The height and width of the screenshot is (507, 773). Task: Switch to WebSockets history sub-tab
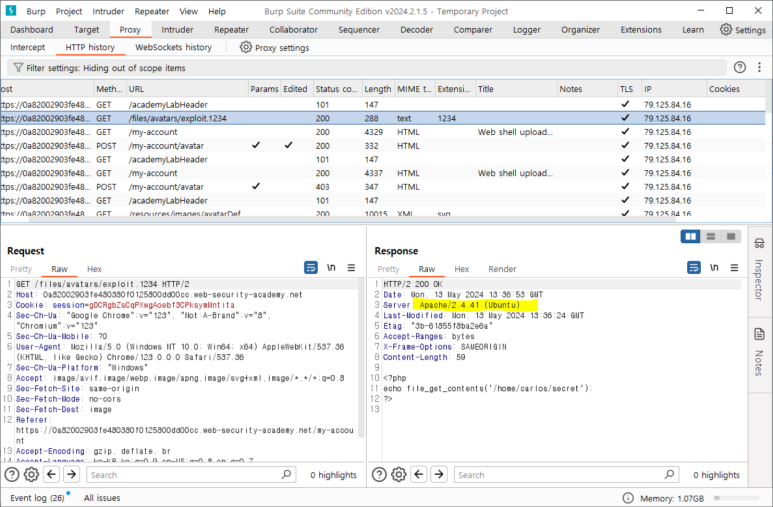(174, 47)
